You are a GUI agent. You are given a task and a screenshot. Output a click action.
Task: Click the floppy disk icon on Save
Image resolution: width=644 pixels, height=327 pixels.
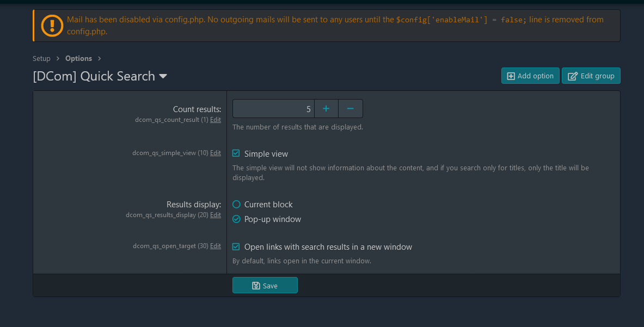click(256, 286)
